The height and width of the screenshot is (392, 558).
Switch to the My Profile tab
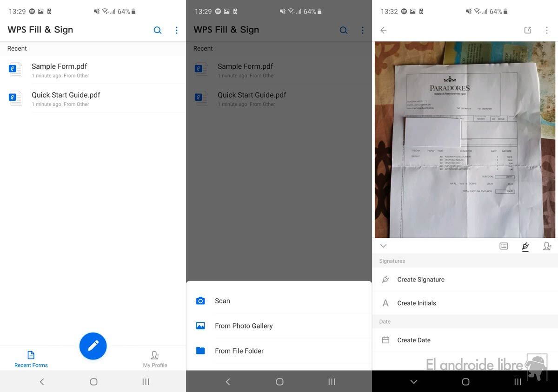[155, 359]
